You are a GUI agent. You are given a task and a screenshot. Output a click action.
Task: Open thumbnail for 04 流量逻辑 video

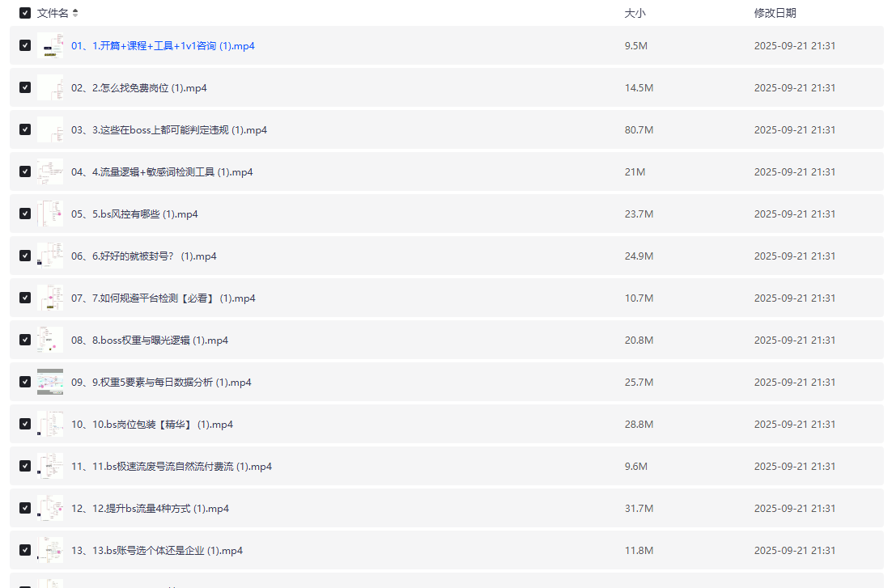pyautogui.click(x=50, y=172)
